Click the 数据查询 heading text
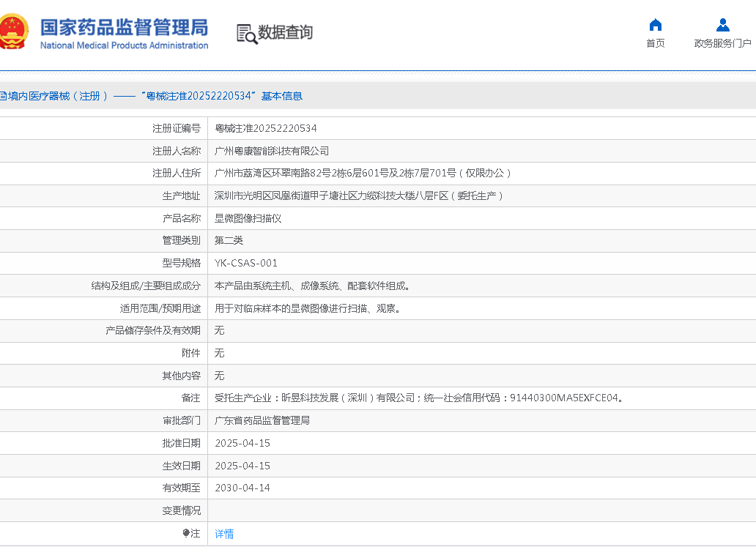The height and width of the screenshot is (547, 756). click(286, 32)
